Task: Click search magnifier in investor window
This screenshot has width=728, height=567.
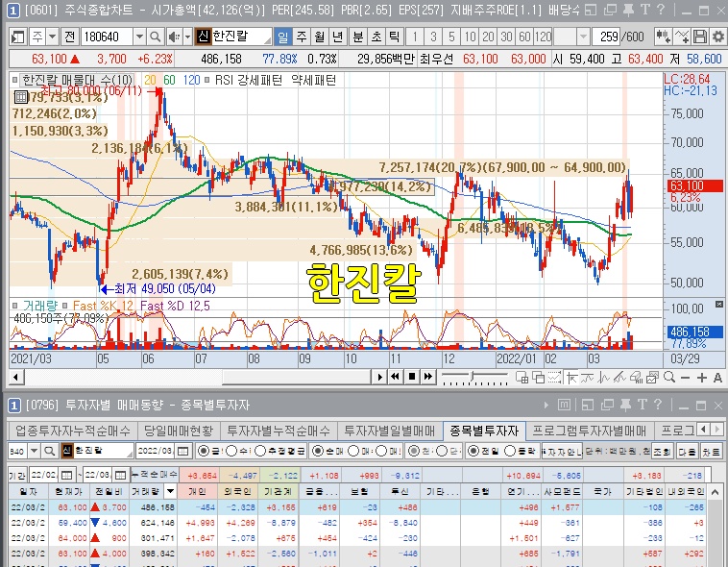Action: coord(50,451)
